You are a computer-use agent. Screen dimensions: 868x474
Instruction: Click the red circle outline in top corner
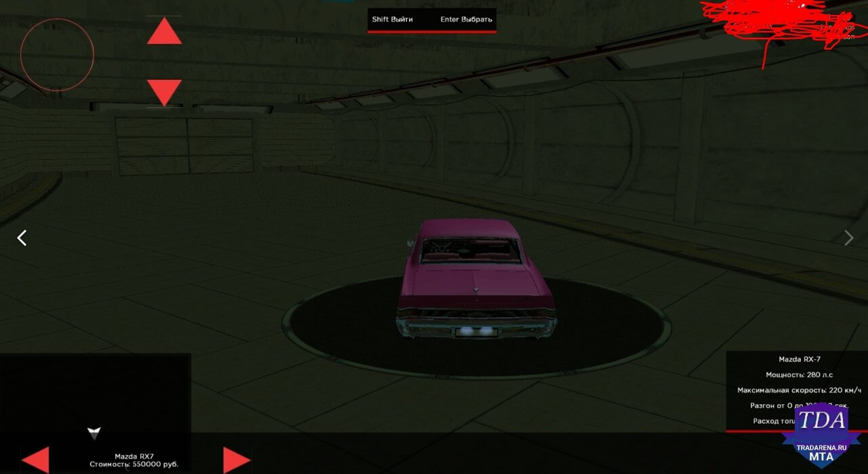[57, 55]
